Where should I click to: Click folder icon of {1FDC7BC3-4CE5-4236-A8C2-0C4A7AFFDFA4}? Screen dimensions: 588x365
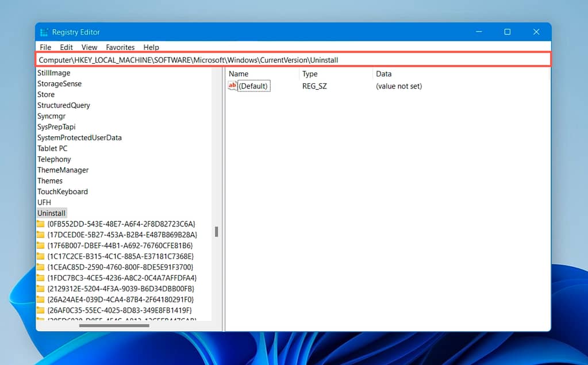coord(40,278)
